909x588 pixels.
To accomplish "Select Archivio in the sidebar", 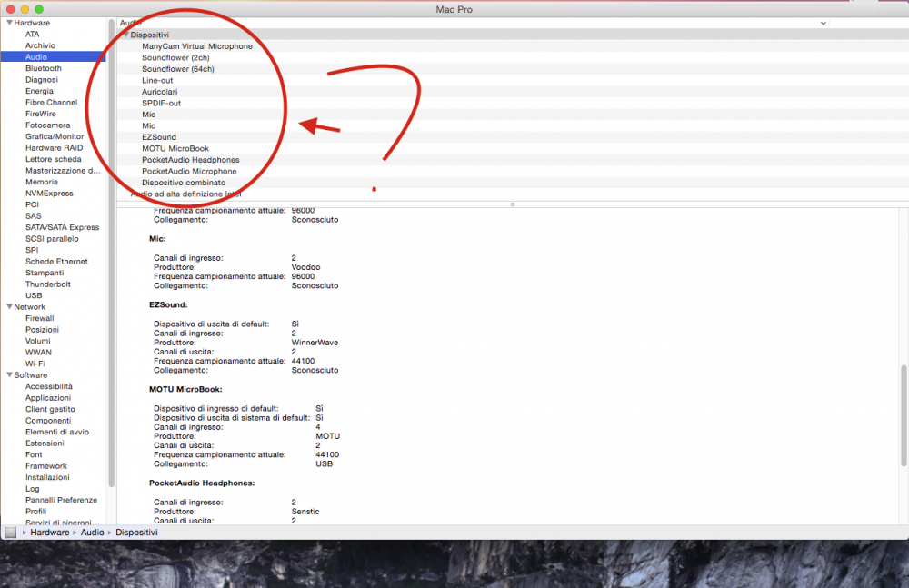I will [41, 45].
